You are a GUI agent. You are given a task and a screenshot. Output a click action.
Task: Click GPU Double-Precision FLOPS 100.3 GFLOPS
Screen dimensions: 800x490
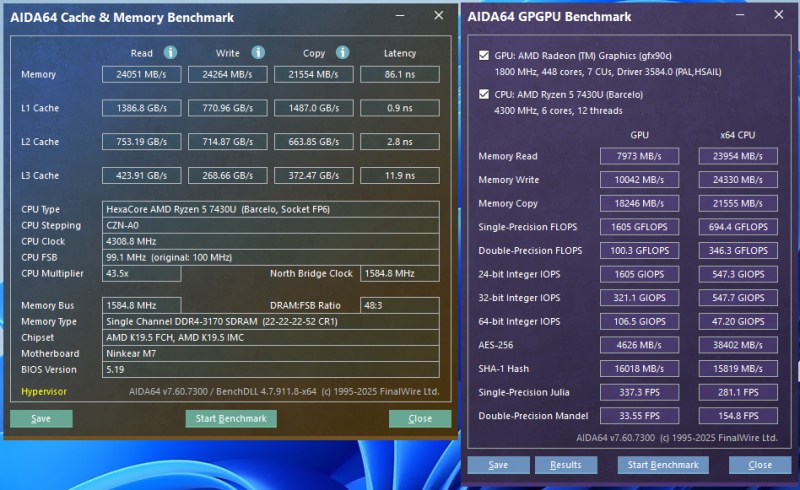[x=639, y=251]
